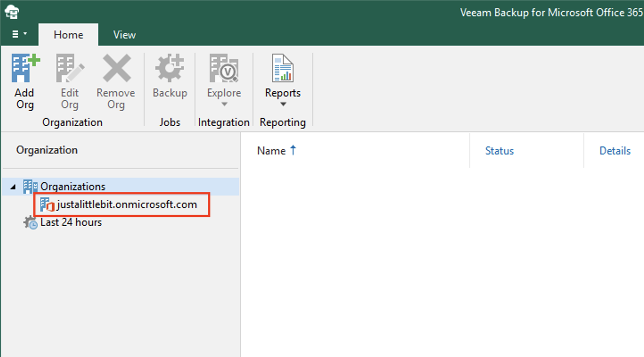Collapse the Organizations tree node

pos(13,187)
